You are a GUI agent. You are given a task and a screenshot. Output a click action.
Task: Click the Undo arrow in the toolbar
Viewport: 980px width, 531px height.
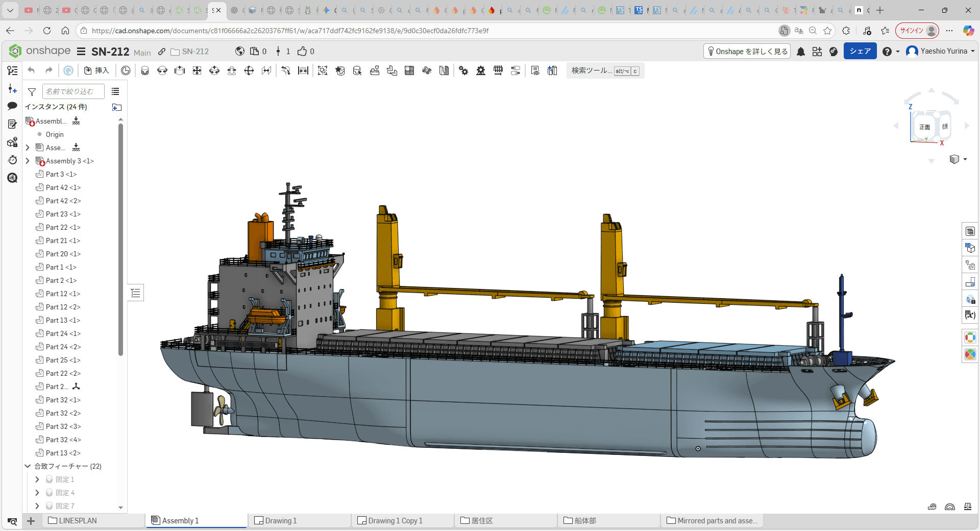31,70
